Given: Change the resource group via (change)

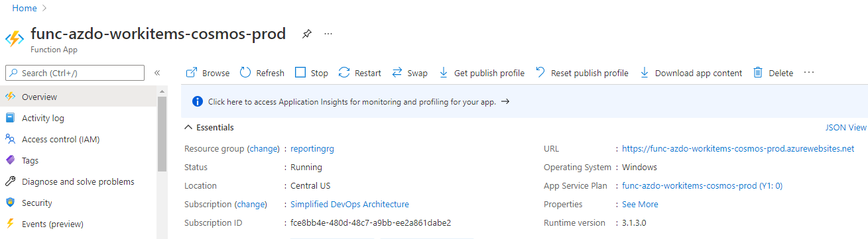Looking at the screenshot, I should click(x=263, y=148).
